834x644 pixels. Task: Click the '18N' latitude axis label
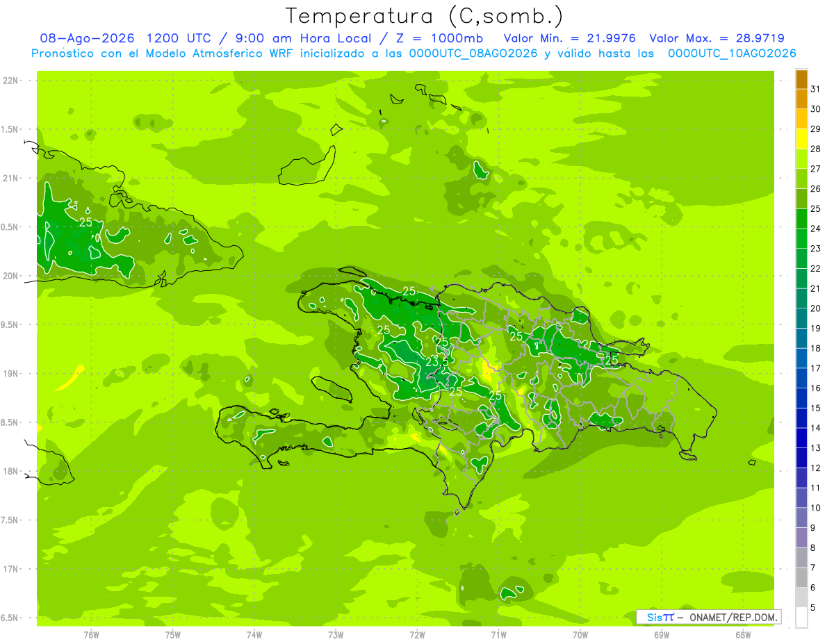[x=12, y=471]
